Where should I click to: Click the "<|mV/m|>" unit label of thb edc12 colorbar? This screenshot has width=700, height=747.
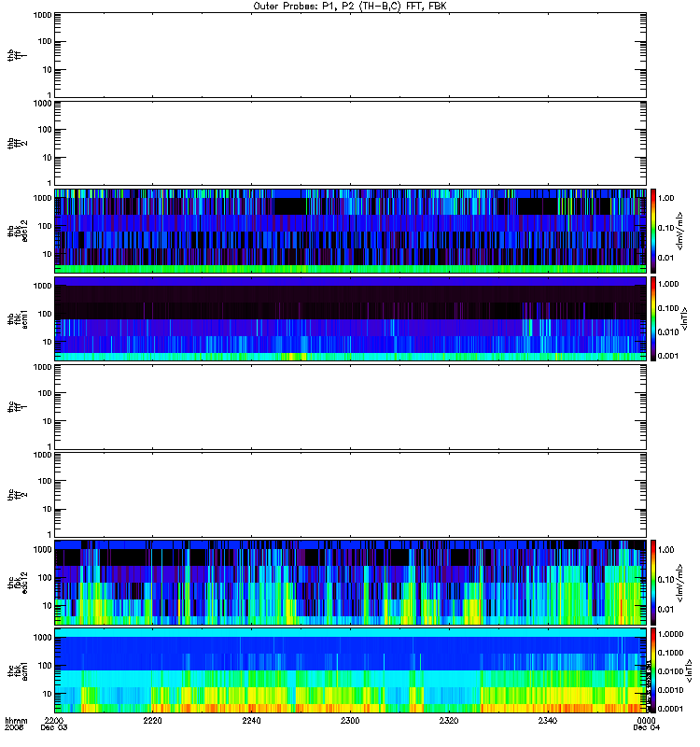680,231
